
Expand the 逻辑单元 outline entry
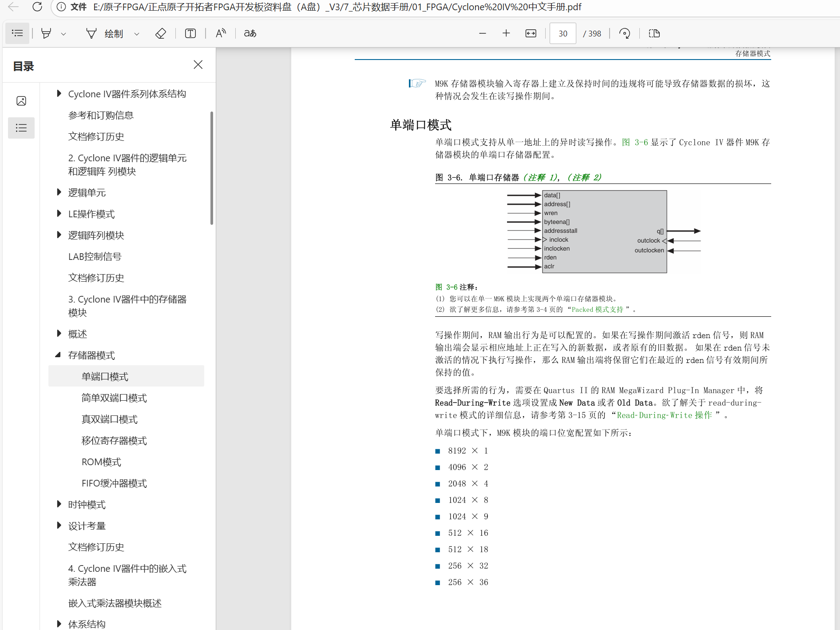point(59,192)
